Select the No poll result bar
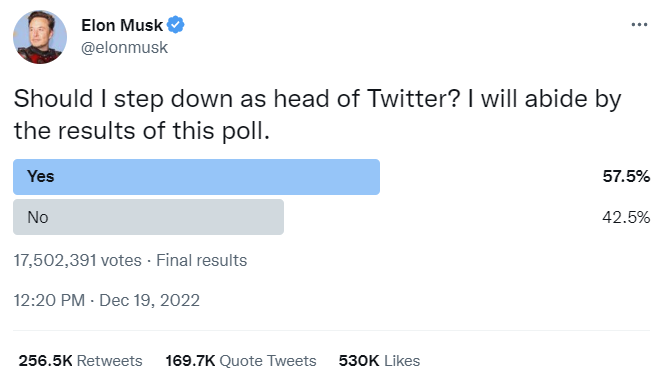656x380 pixels. click(x=149, y=217)
